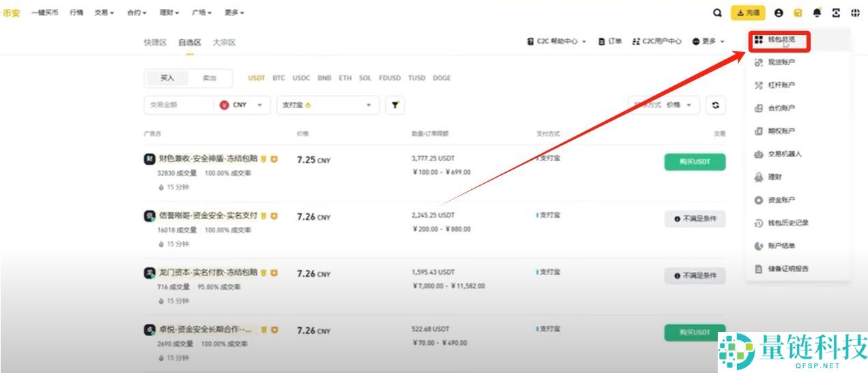Click the funnel filter icon
This screenshot has width=868, height=373.
pyautogui.click(x=395, y=105)
